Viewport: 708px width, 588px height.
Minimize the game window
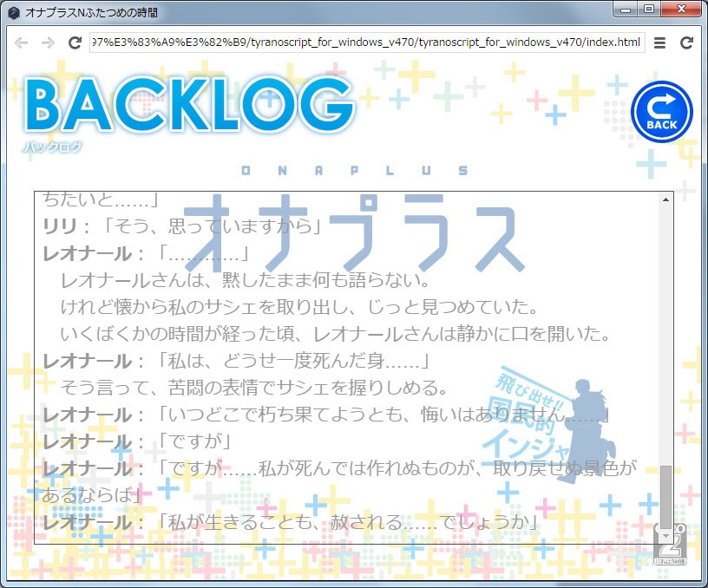(x=626, y=10)
